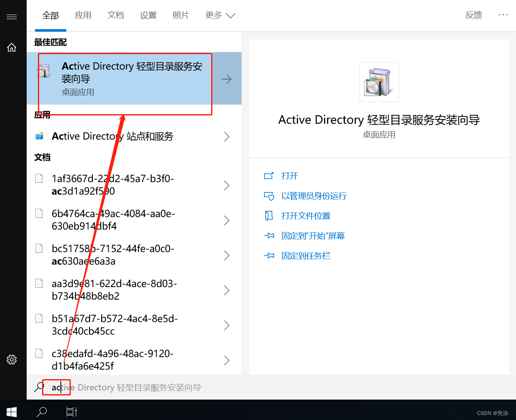Click 固定到"开始"屏幕 link
The height and width of the screenshot is (420, 516).
313,236
